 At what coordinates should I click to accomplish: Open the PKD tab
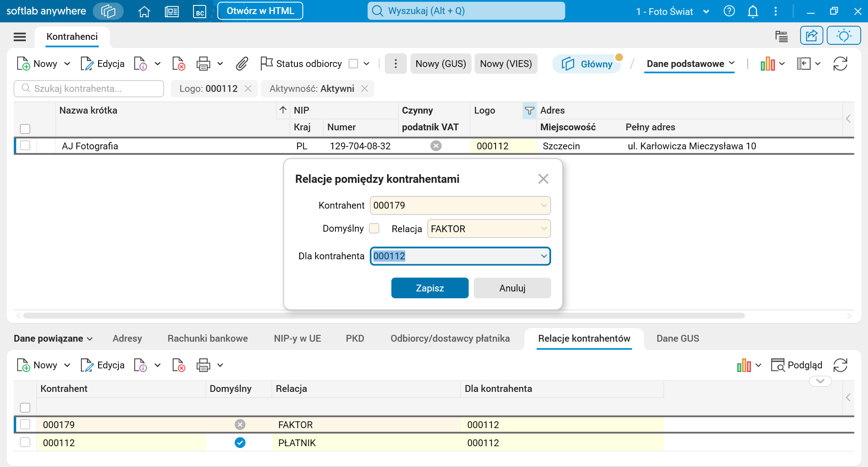click(355, 338)
